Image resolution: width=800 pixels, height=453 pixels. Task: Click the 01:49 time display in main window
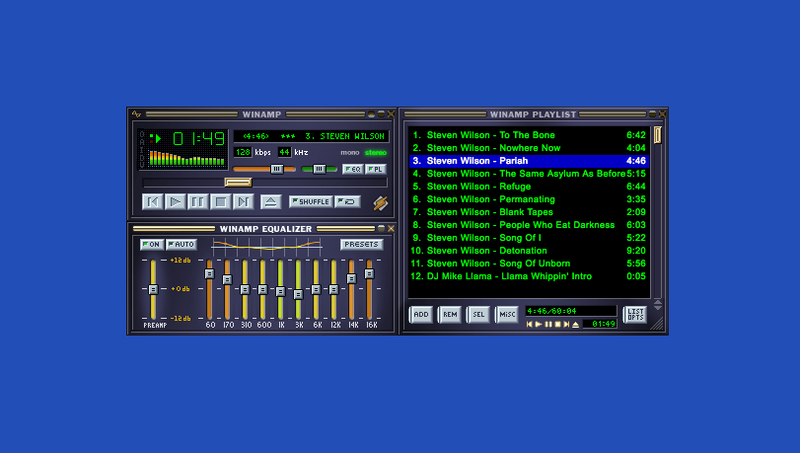click(199, 138)
